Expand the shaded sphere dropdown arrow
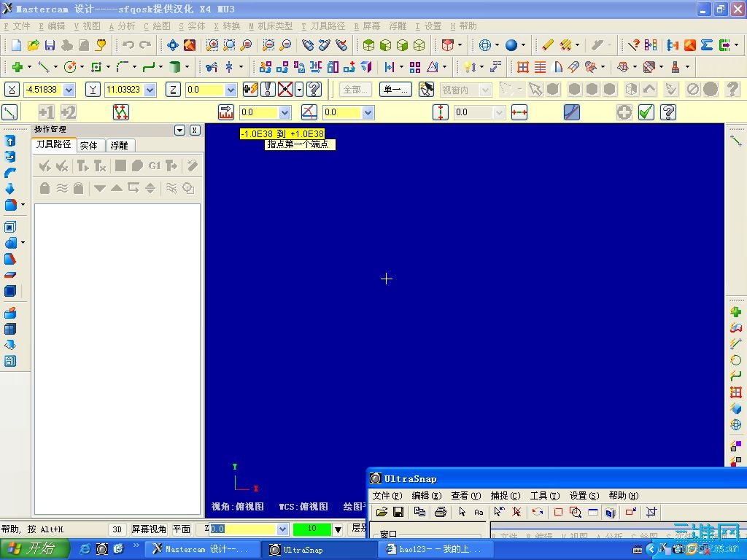This screenshot has width=747, height=560. (x=523, y=45)
